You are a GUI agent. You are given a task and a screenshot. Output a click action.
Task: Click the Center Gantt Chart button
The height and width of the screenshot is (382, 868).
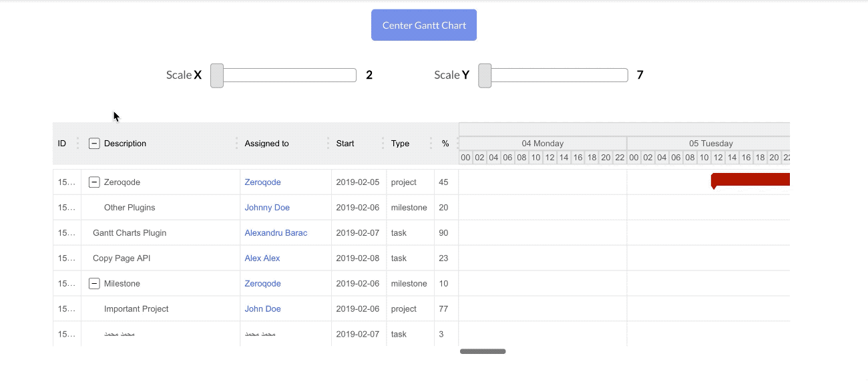pyautogui.click(x=424, y=25)
